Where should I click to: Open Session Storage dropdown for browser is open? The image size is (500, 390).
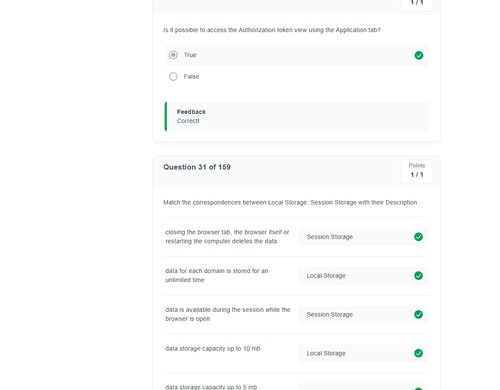tap(363, 314)
